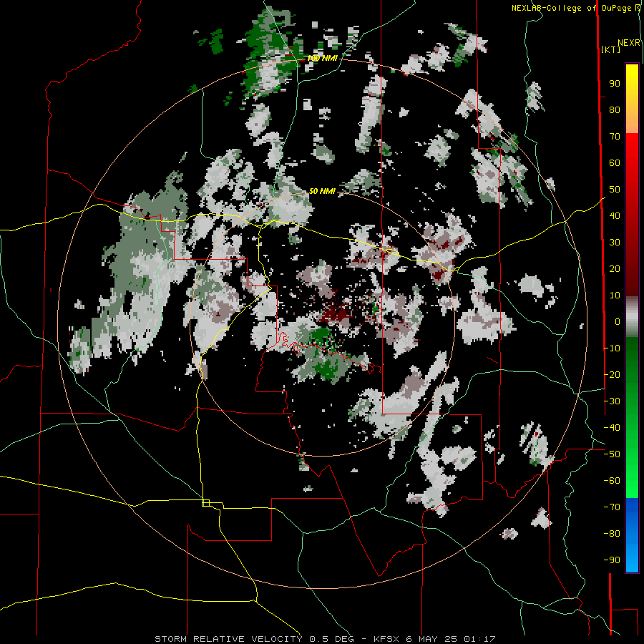Click the "NEXR" label above the scale

tap(628, 43)
